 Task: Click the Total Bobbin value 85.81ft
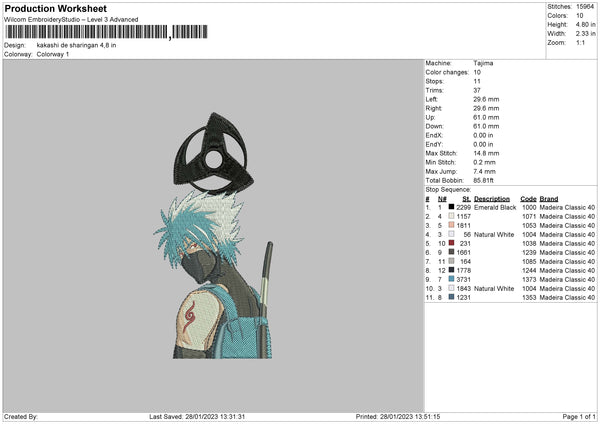point(483,180)
